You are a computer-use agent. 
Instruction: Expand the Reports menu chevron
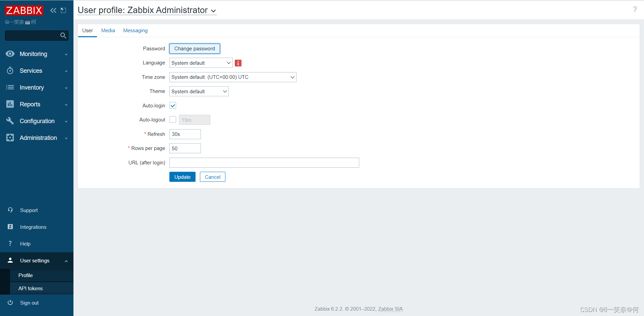(x=66, y=105)
